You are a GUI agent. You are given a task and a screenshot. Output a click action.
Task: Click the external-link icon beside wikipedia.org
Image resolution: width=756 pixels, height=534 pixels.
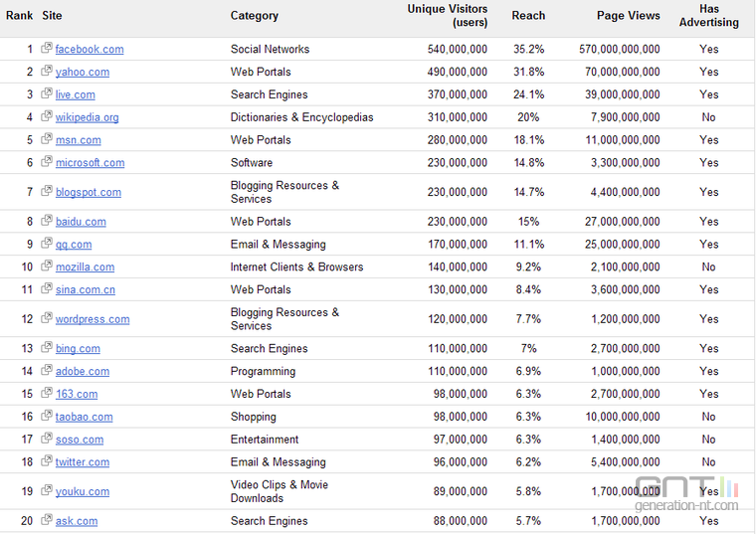click(47, 115)
